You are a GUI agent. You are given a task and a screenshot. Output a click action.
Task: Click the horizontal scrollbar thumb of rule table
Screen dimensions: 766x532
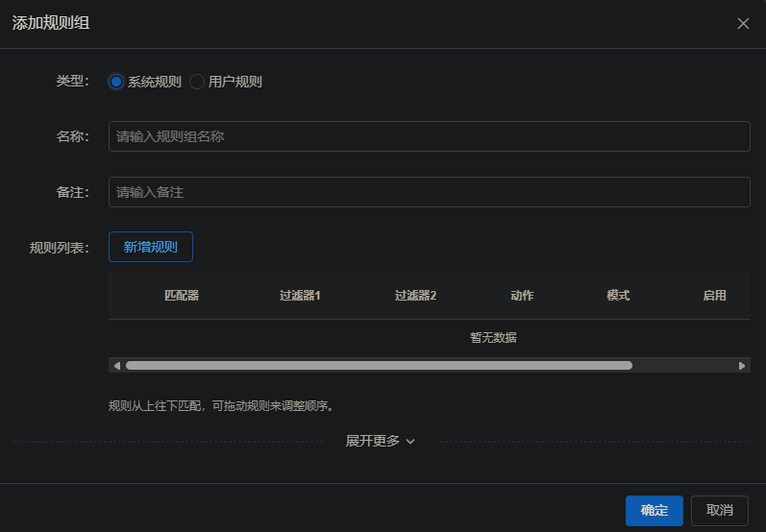(379, 366)
